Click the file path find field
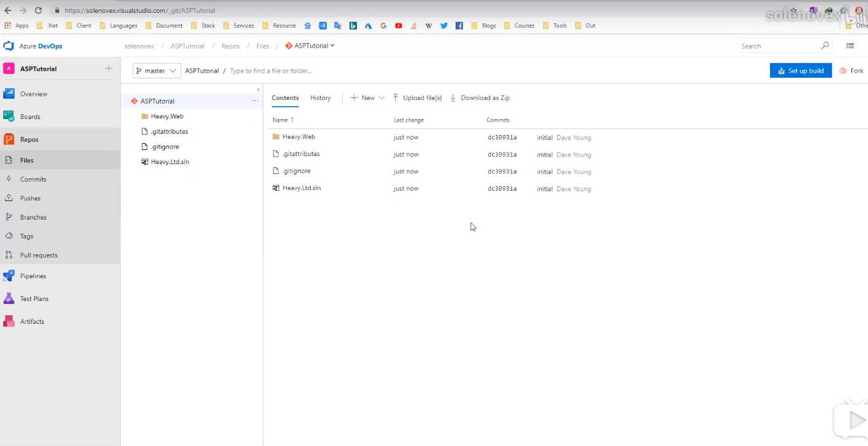 coord(271,71)
